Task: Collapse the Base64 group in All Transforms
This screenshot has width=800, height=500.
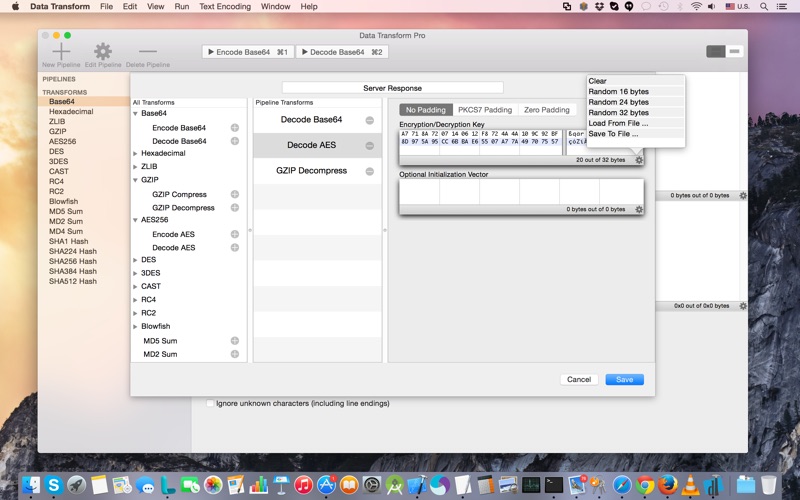Action: point(135,113)
